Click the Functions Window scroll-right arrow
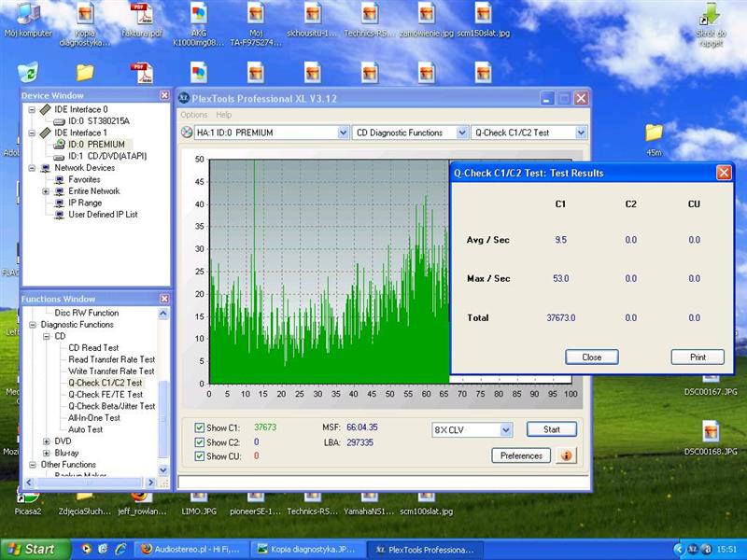 click(150, 483)
